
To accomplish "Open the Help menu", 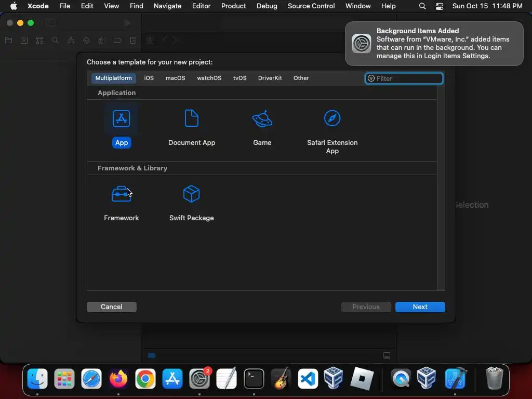I will pos(388,6).
